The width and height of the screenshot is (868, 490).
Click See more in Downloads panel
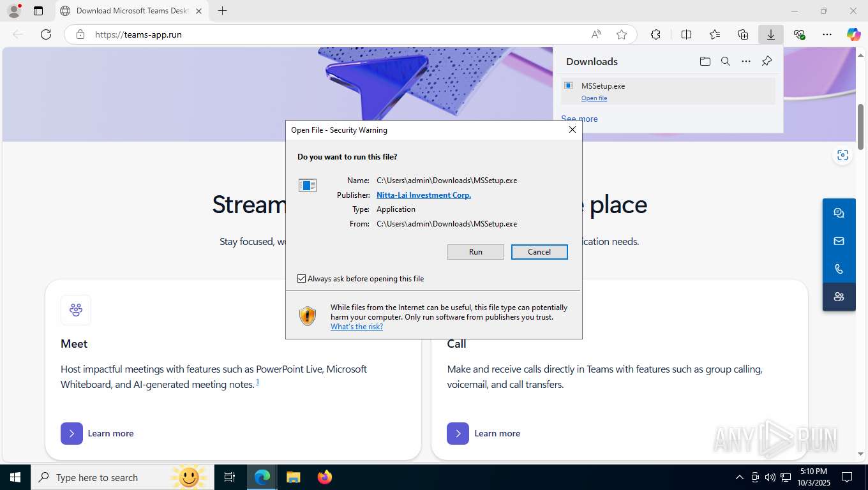point(580,119)
